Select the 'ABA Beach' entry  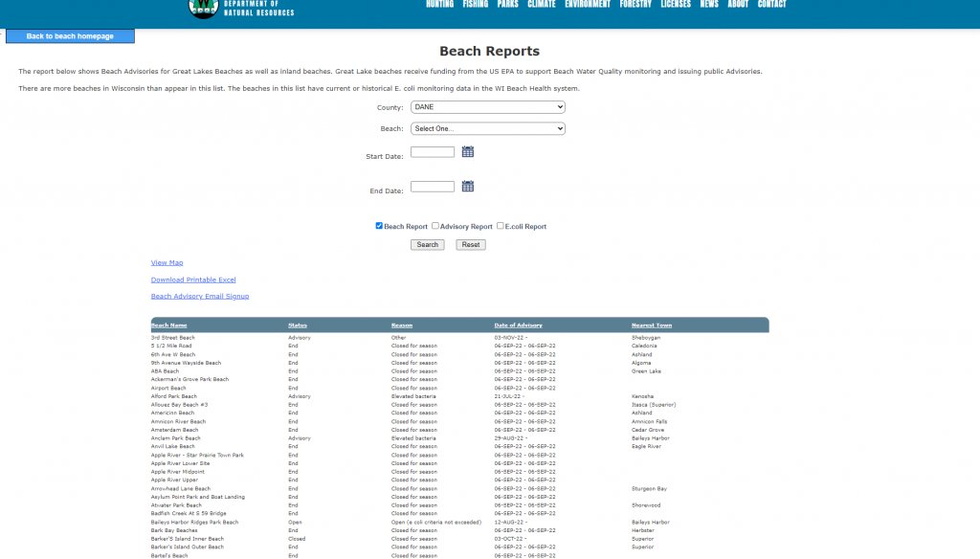[x=165, y=371]
